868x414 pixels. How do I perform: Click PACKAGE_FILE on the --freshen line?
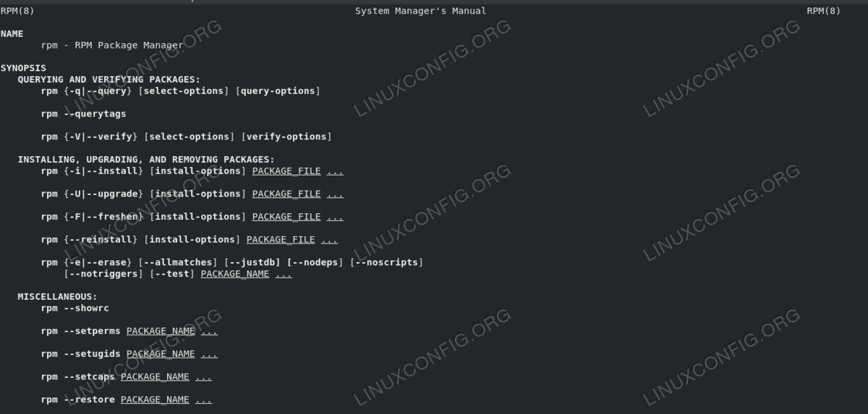click(286, 217)
